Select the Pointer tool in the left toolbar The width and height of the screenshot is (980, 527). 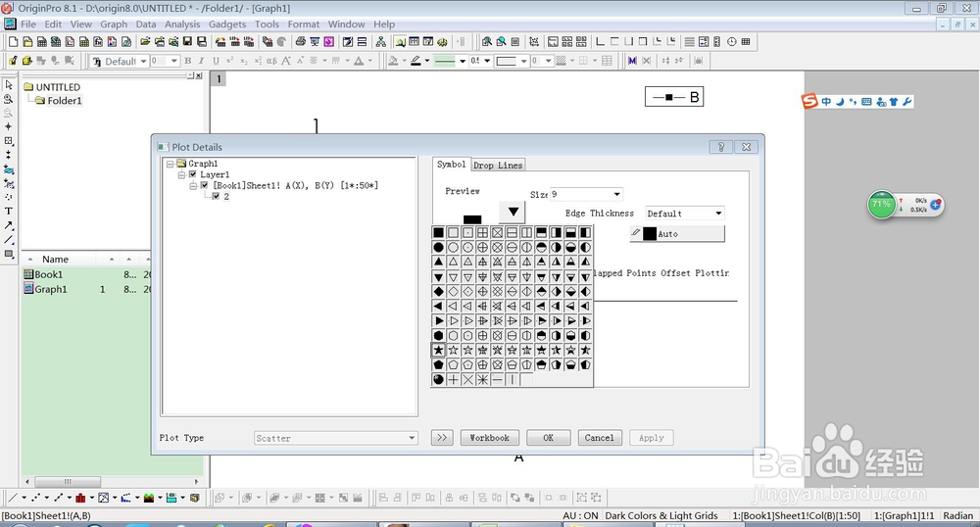click(x=9, y=85)
